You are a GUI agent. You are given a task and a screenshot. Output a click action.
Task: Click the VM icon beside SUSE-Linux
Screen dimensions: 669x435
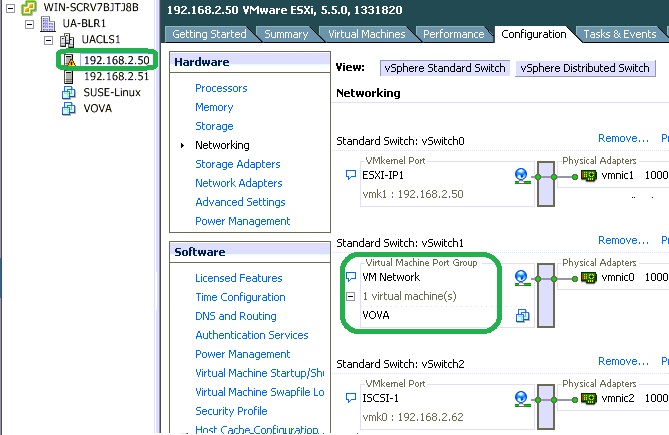point(69,93)
